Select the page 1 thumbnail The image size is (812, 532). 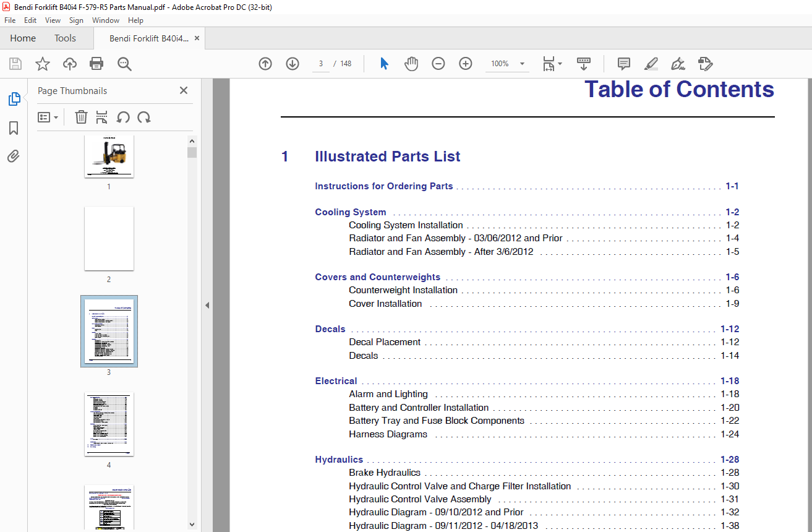[x=109, y=157]
